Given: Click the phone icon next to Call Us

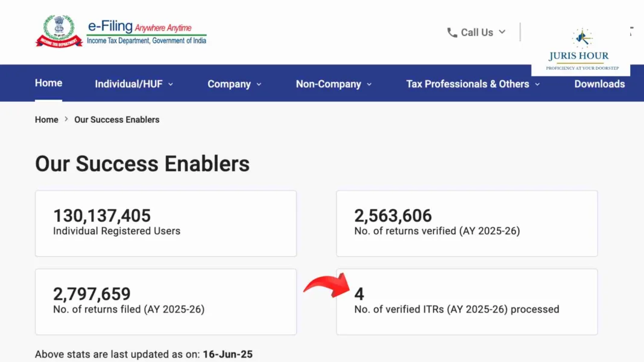Looking at the screenshot, I should pyautogui.click(x=452, y=32).
